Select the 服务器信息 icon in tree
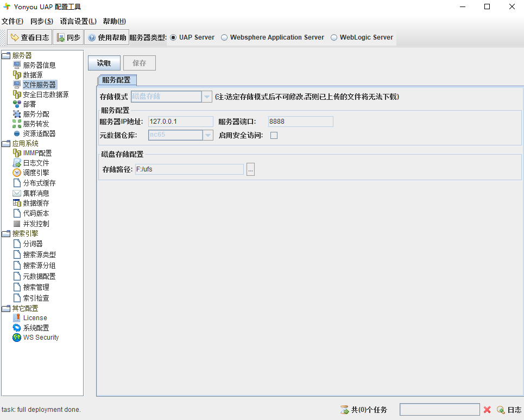Image resolution: width=524 pixels, height=420 pixels. [x=17, y=65]
